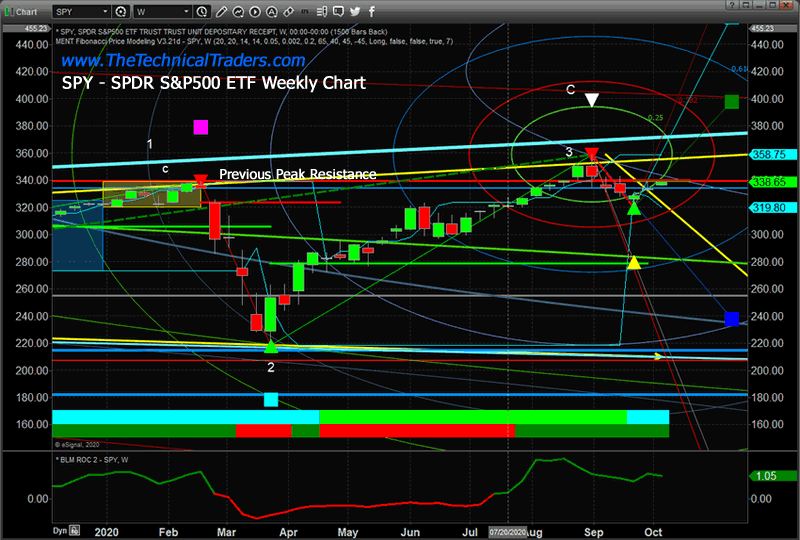Click the 'SPY - SPDR S&P500 ETF Weekly Chart' title

click(214, 83)
